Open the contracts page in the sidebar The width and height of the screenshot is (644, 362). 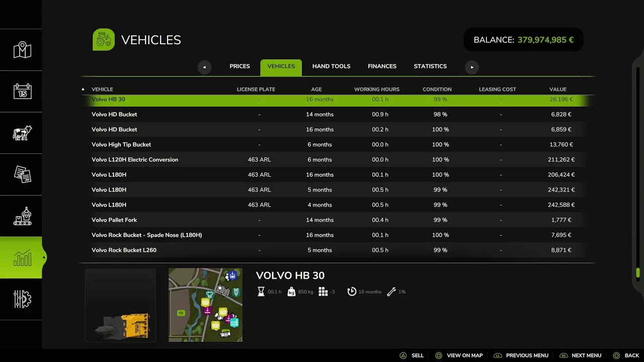(x=22, y=174)
